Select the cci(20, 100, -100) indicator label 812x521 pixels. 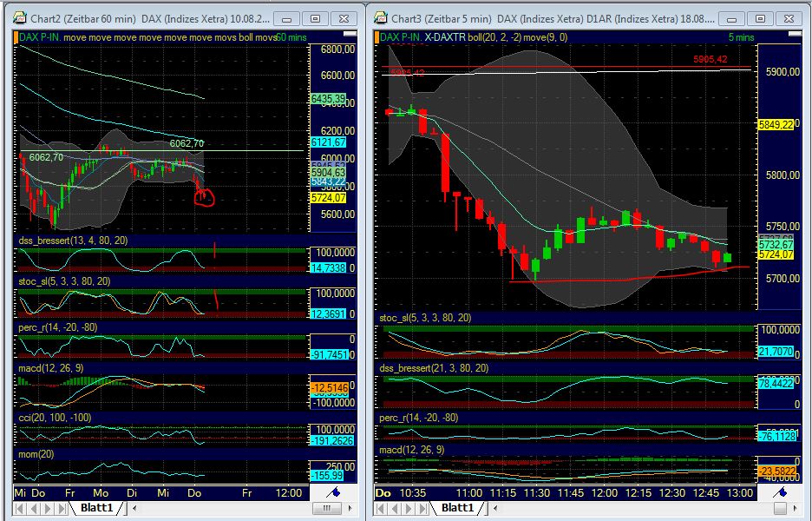tap(55, 418)
